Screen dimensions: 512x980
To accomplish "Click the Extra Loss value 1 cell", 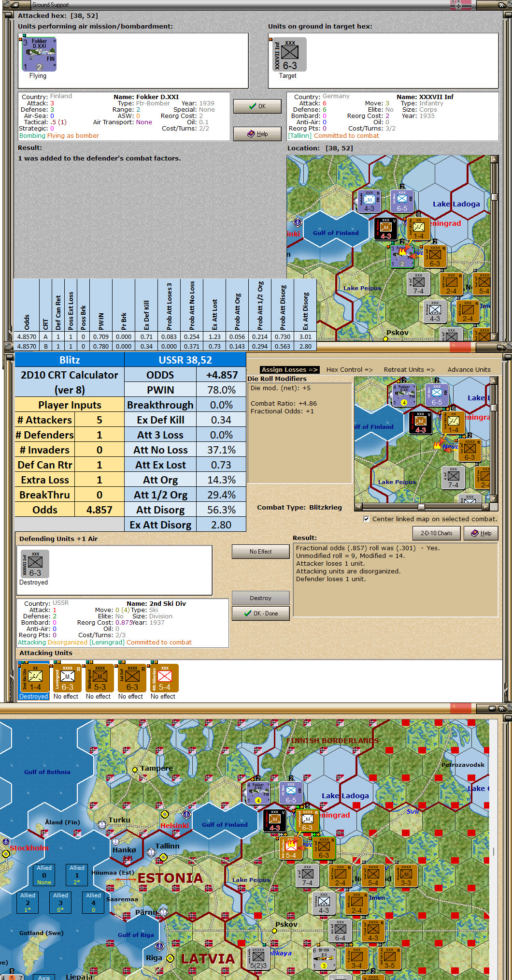I will pyautogui.click(x=100, y=480).
